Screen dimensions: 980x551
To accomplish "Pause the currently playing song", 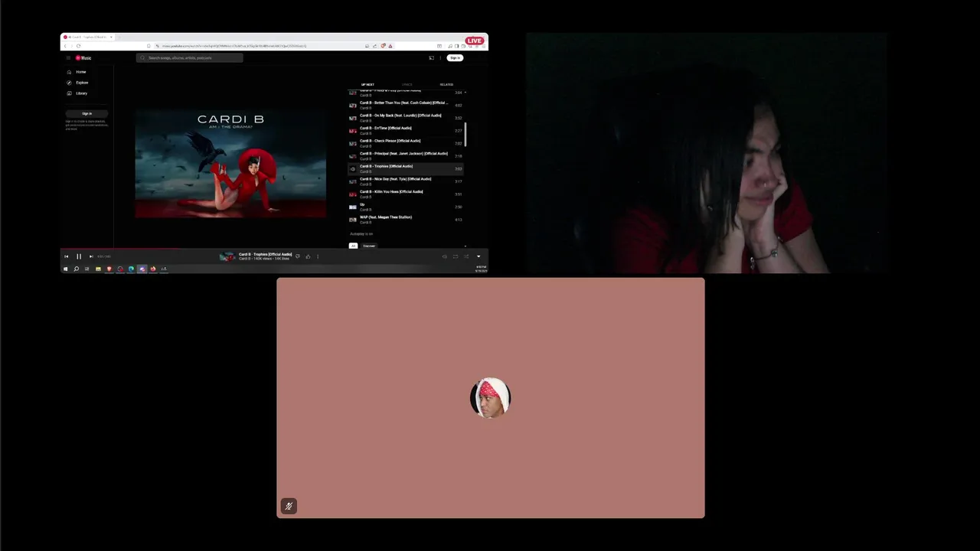I will [78, 256].
